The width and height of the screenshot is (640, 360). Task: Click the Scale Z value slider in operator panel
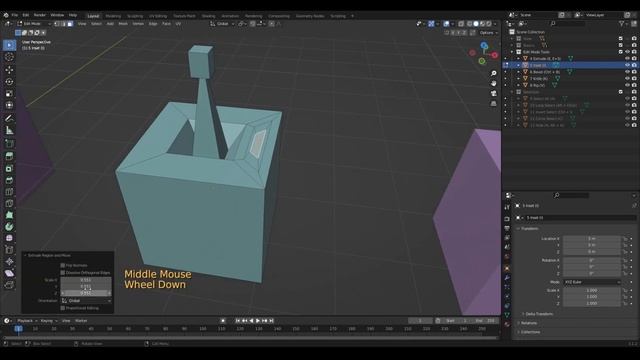click(x=86, y=293)
